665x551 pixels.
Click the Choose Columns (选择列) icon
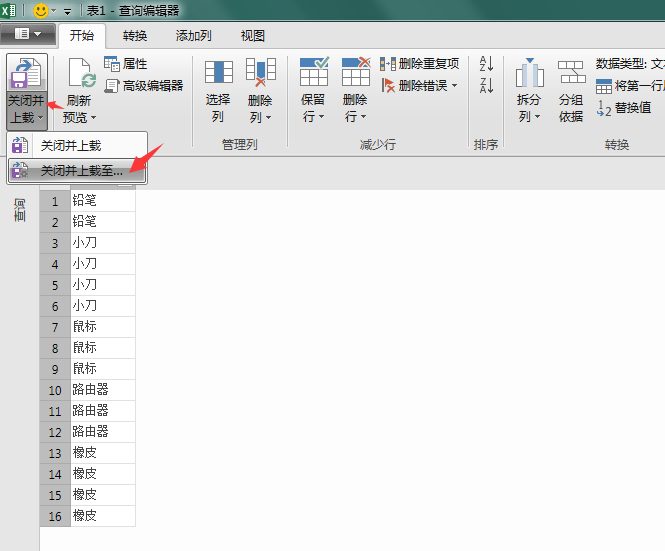[x=218, y=72]
